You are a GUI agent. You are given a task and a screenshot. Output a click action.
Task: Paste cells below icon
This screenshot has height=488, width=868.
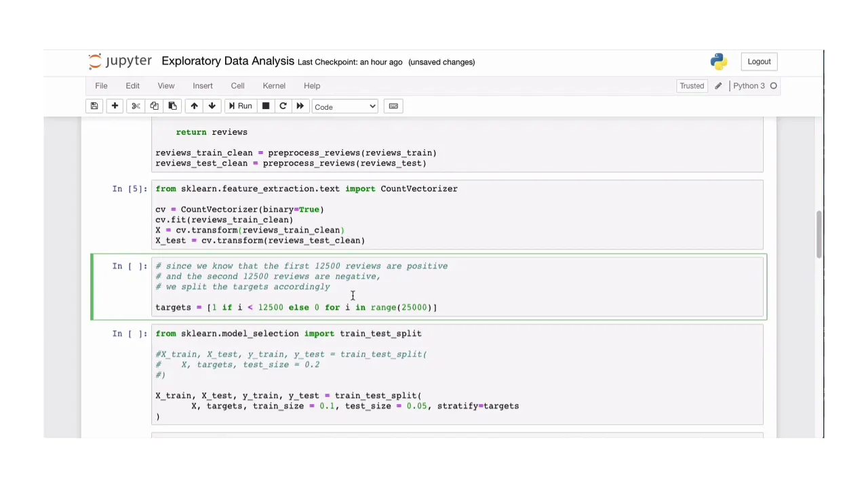(172, 106)
